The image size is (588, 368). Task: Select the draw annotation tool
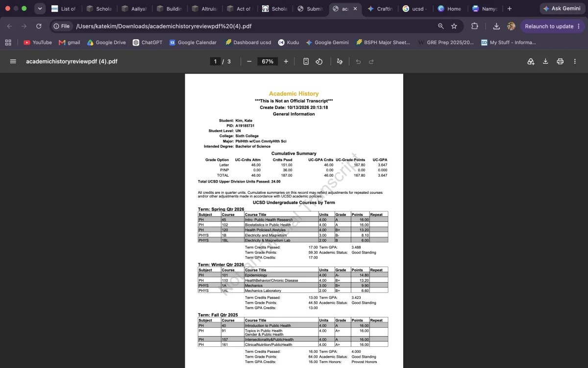340,61
